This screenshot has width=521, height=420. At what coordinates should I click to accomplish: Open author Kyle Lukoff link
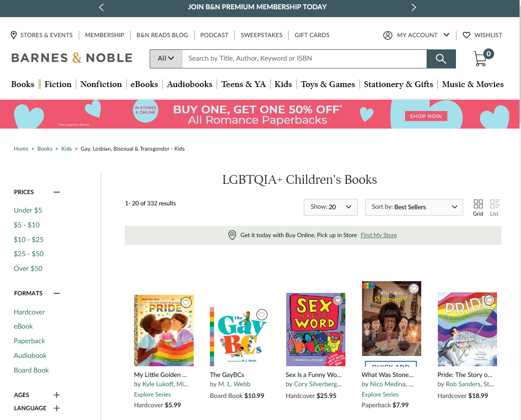click(x=158, y=384)
